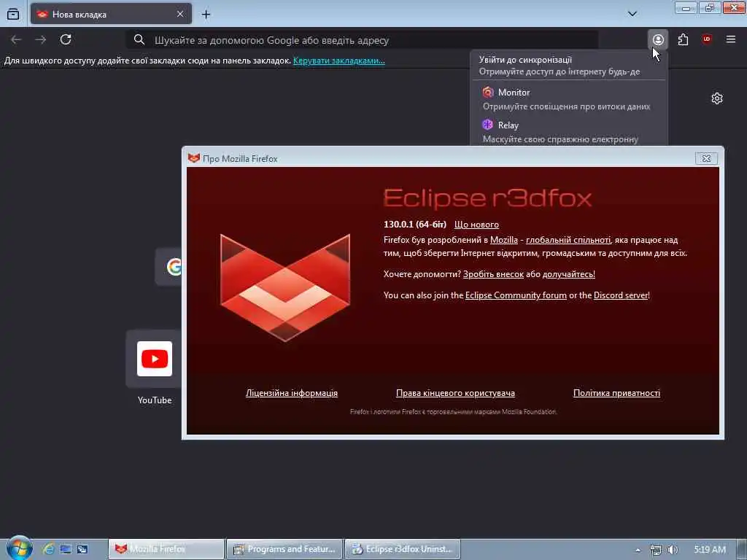The width and height of the screenshot is (747, 560).
Task: Open Керувати закладками link
Action: coord(338,61)
